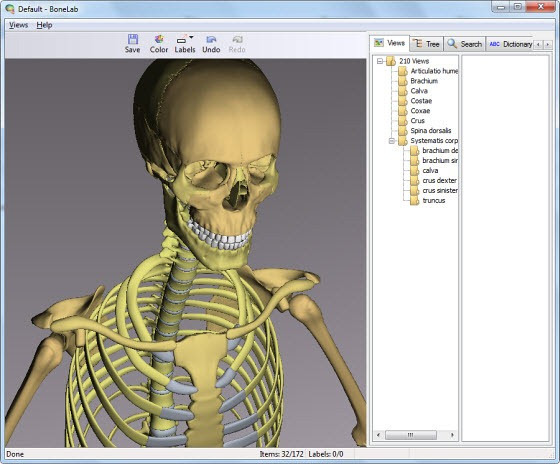Switch to the Views tab
The height and width of the screenshot is (464, 560).
pyautogui.click(x=389, y=43)
